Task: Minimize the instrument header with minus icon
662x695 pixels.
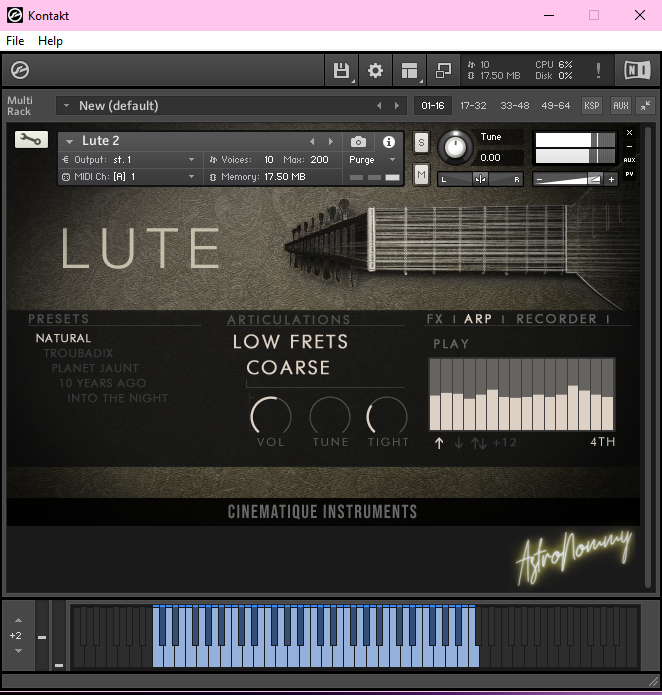Action: point(629,146)
